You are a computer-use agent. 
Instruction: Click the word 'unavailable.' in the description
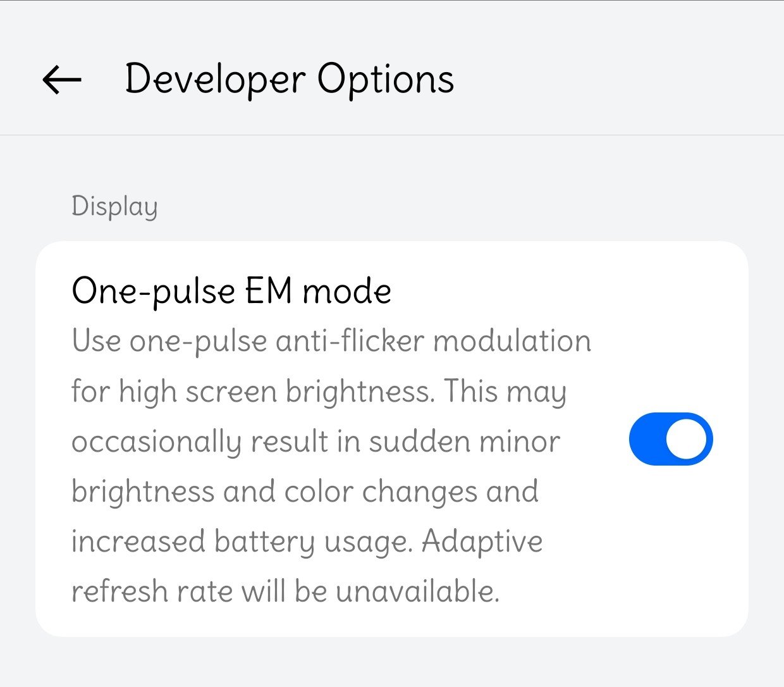point(417,592)
